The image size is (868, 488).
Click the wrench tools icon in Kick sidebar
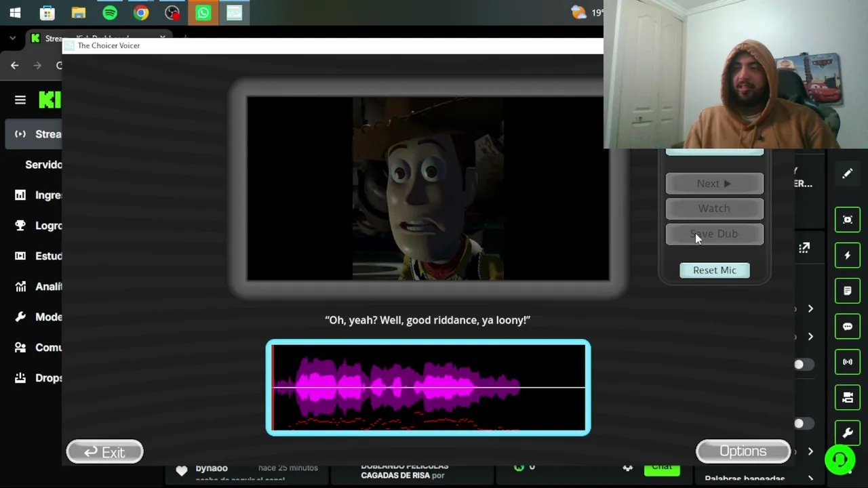click(x=848, y=433)
